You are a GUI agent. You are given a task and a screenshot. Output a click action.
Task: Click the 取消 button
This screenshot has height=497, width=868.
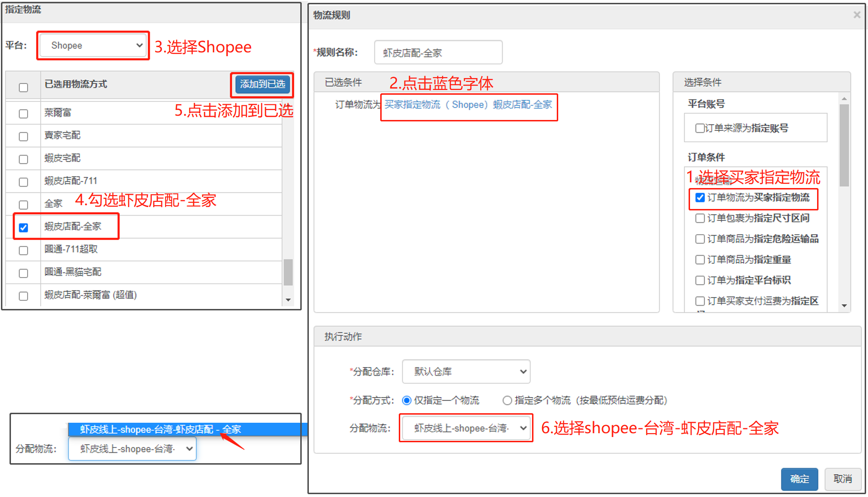843,479
